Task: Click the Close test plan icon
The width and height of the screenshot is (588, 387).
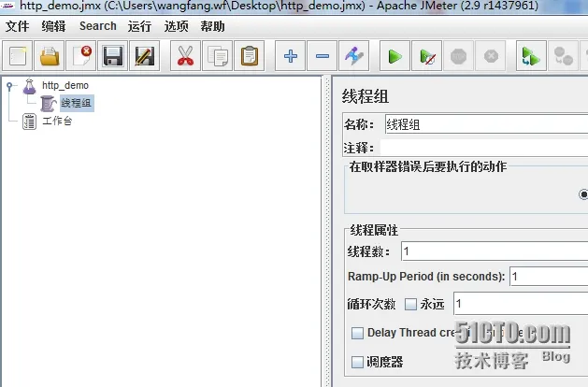Action: [81, 56]
